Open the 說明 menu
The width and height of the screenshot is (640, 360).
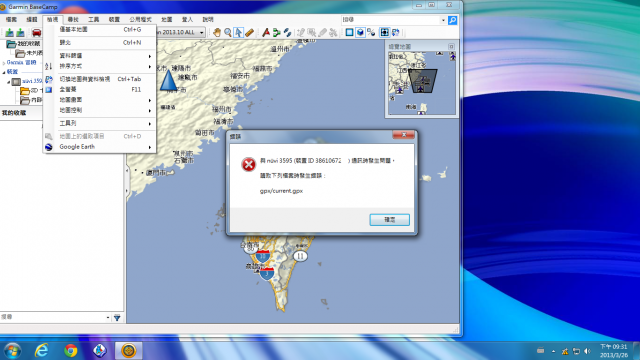point(208,20)
